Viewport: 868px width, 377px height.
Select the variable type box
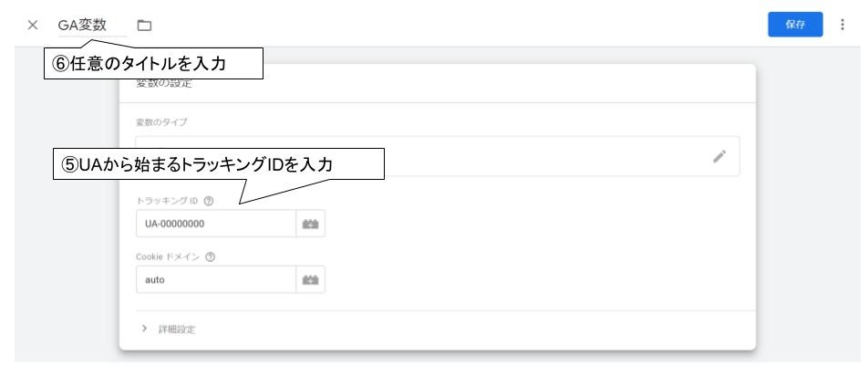click(x=438, y=156)
